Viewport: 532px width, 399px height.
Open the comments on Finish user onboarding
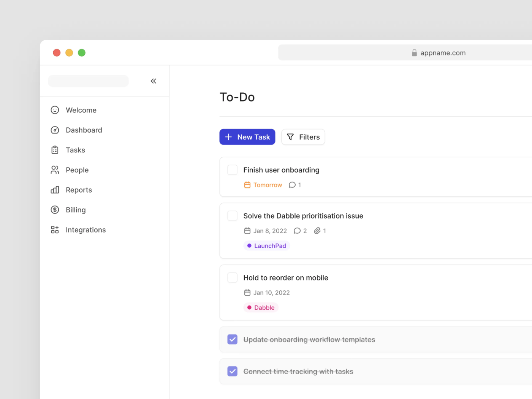(292, 185)
